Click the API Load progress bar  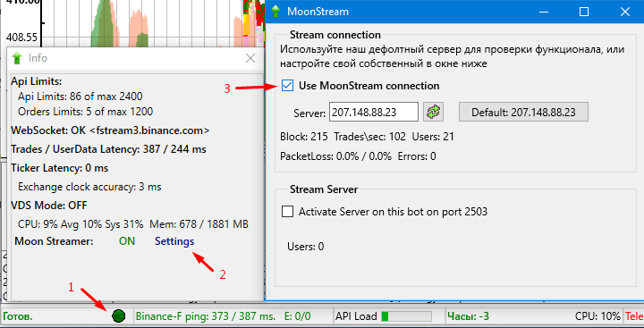(406, 316)
